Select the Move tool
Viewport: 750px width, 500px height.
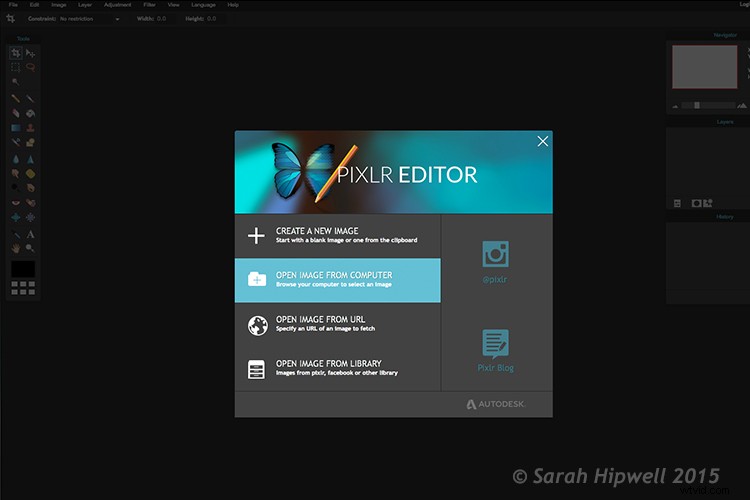(x=31, y=53)
